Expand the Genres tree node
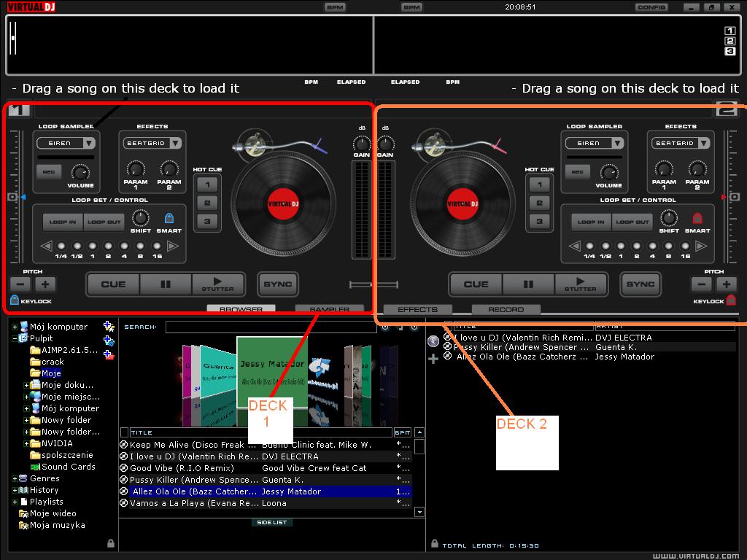747x560 pixels. 15,478
